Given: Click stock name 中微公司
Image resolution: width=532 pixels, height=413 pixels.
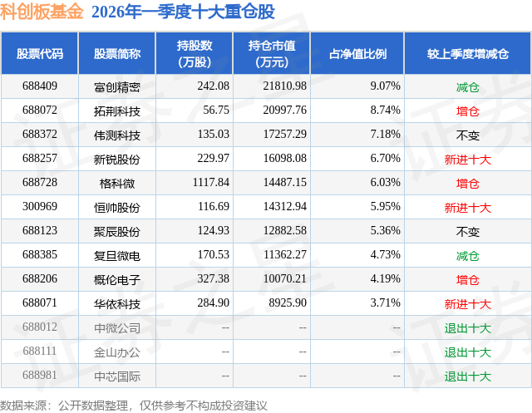Looking at the screenshot, I should [117, 328].
